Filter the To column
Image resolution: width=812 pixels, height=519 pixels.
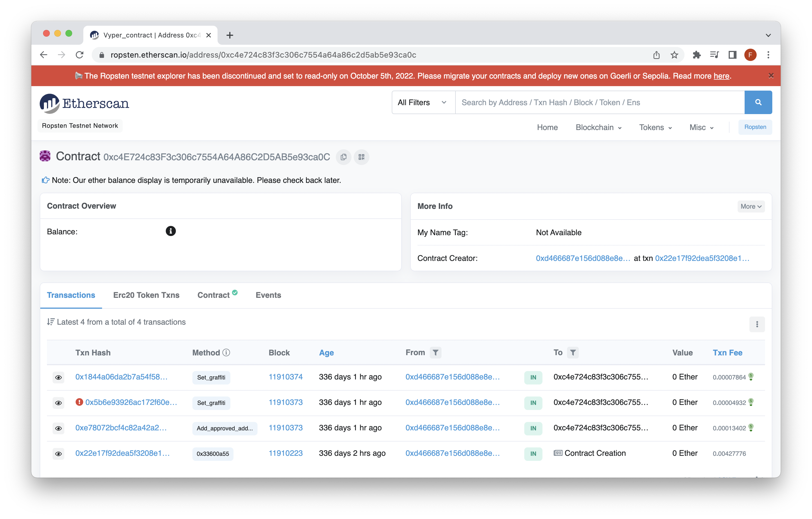click(x=573, y=352)
